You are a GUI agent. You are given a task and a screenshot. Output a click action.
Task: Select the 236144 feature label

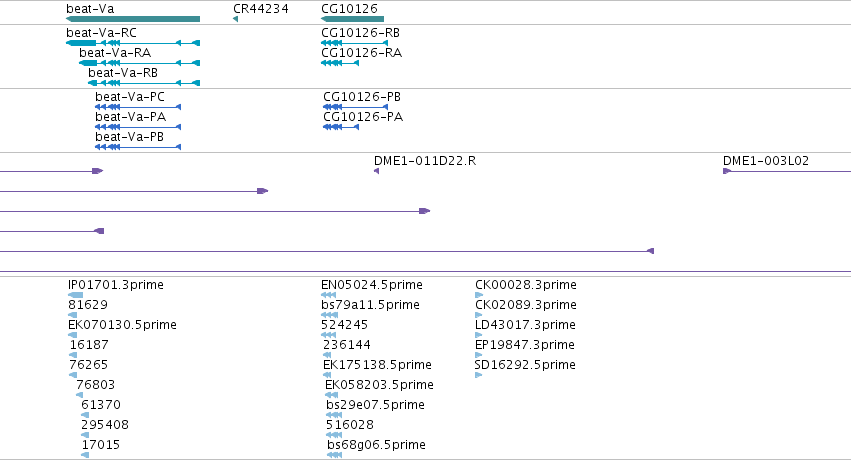click(347, 344)
